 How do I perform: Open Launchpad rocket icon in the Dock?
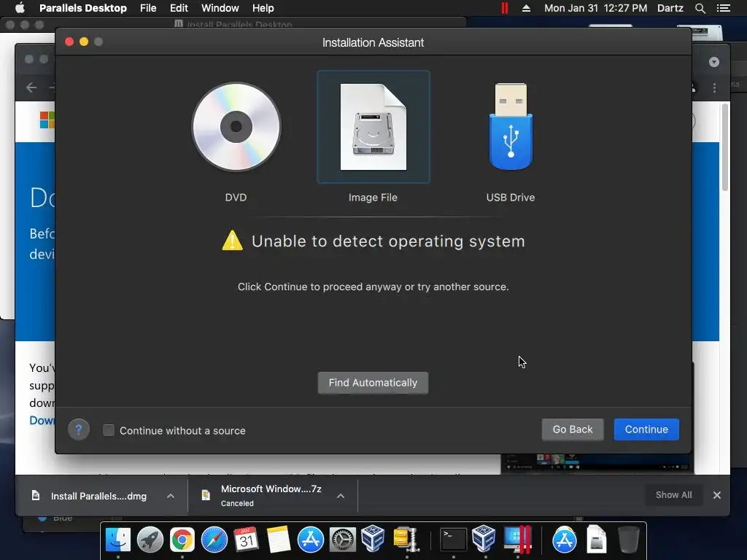[x=150, y=540]
